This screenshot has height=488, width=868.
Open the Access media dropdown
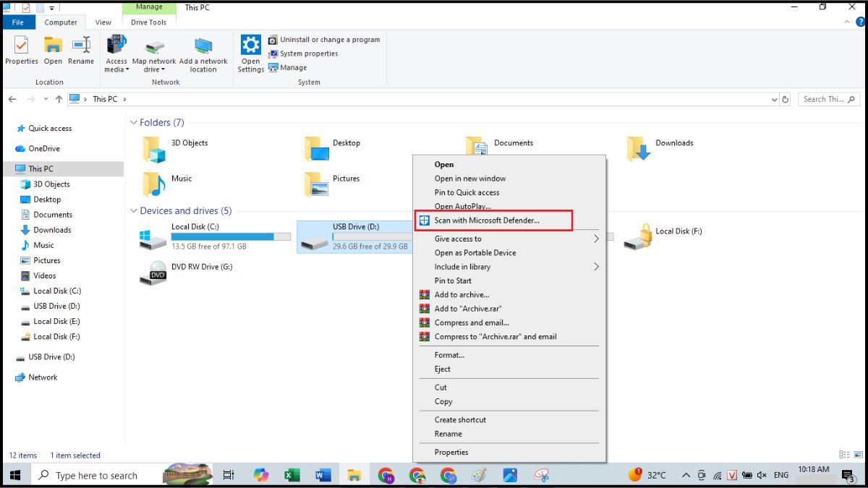coord(116,54)
